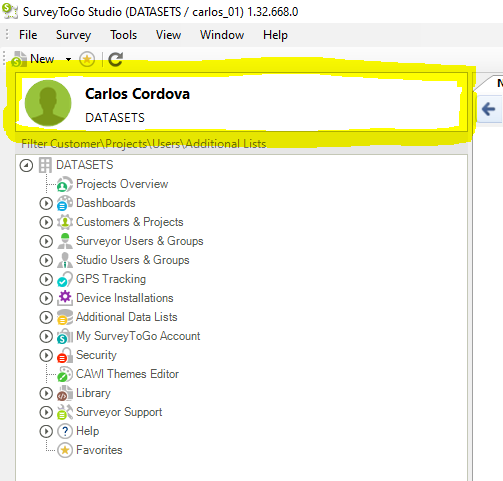Select the Favorites tree item
Image resolution: width=503 pixels, height=481 pixels.
(99, 450)
